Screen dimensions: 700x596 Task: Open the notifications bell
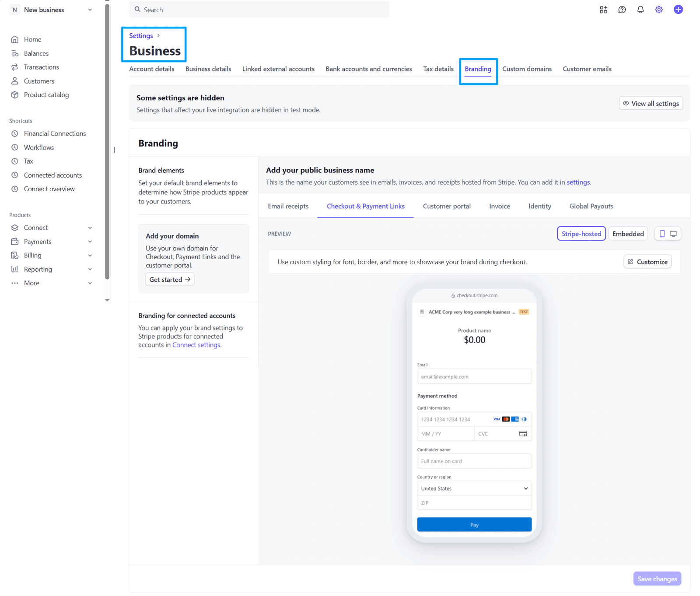(640, 10)
